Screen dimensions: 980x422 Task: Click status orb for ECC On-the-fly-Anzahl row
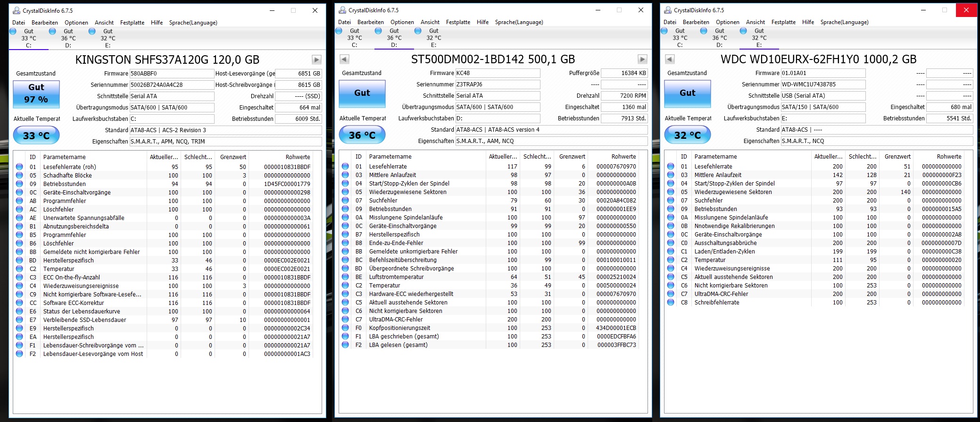[19, 277]
